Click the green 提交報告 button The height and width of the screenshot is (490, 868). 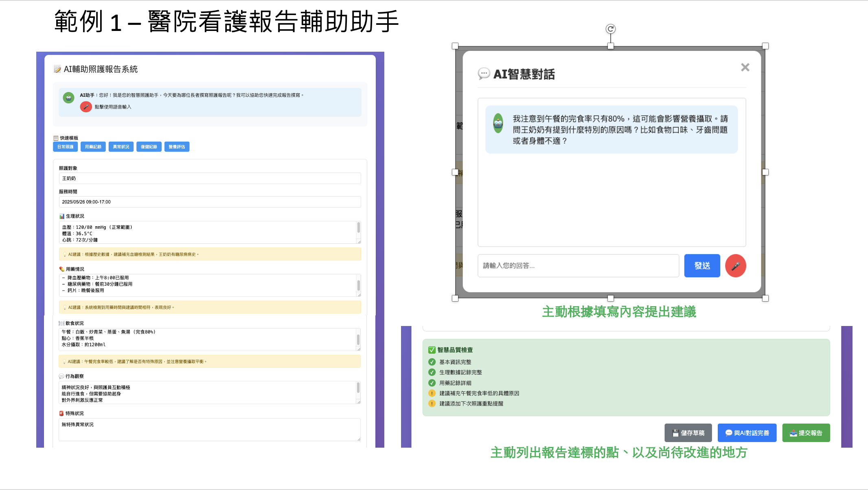coord(806,433)
